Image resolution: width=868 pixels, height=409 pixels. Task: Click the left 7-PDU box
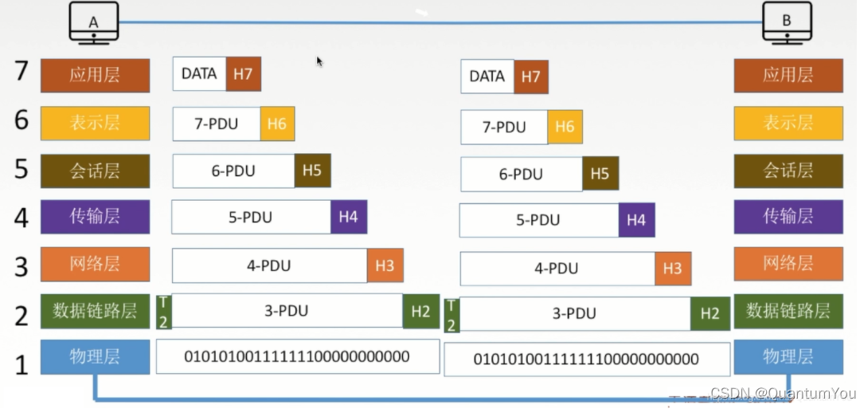click(x=217, y=124)
